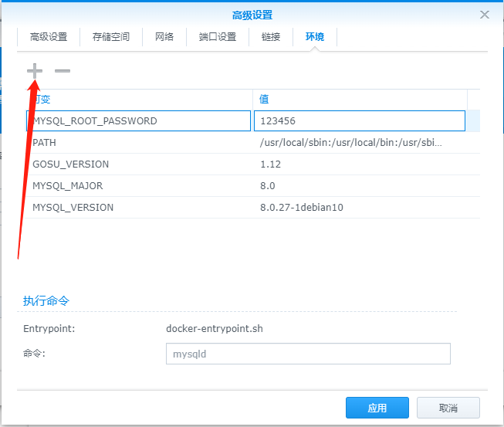The width and height of the screenshot is (504, 427).
Task: Add a new environment variable with plus icon
Action: (x=35, y=71)
